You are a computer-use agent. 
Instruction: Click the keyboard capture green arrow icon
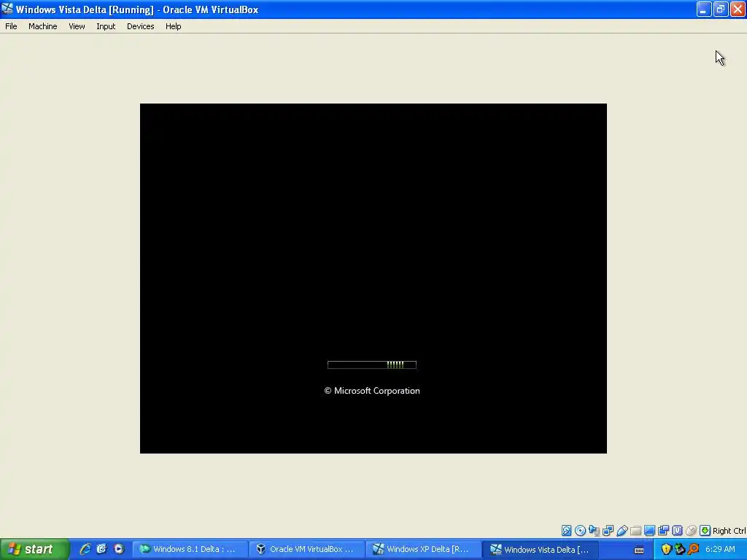coord(705,531)
